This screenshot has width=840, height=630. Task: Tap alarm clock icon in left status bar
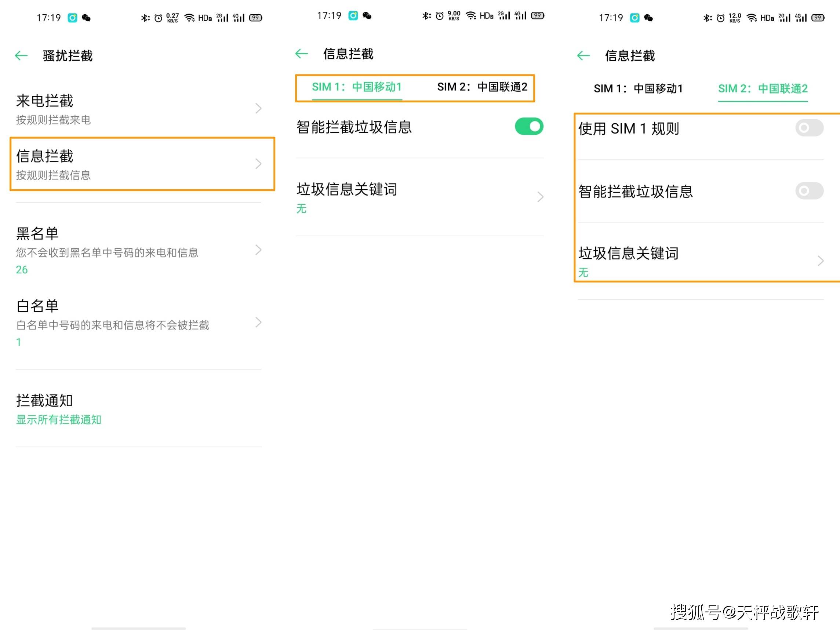[159, 18]
